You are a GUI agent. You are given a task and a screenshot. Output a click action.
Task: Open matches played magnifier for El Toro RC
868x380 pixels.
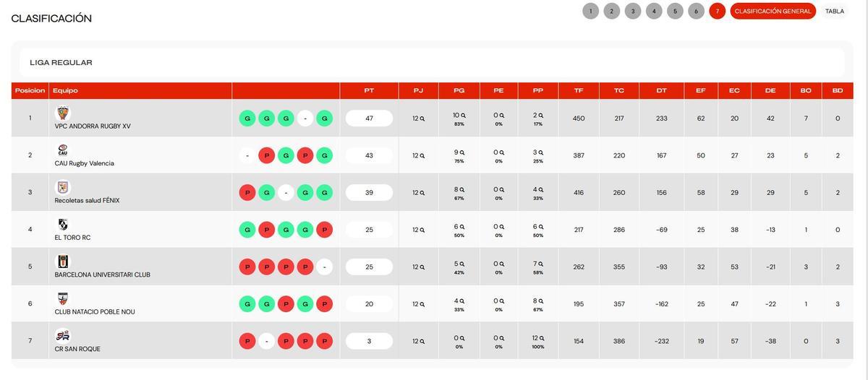(x=422, y=230)
